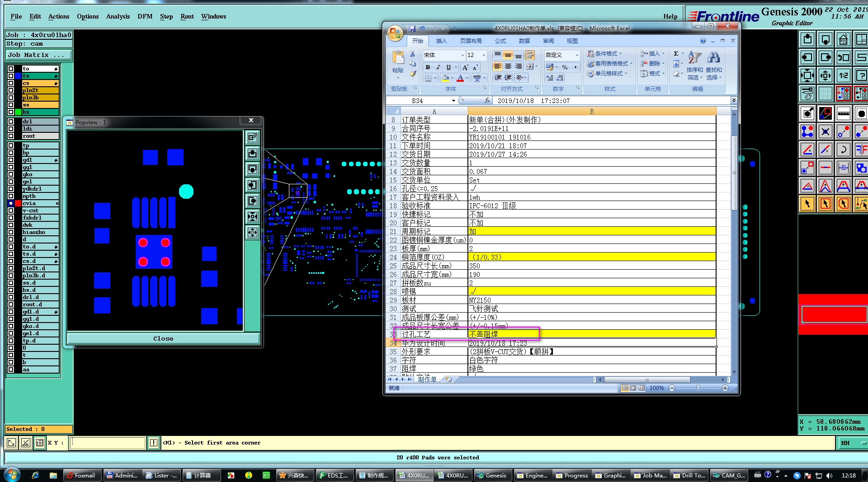Open the Analysis menu
868x482 pixels.
tap(118, 16)
